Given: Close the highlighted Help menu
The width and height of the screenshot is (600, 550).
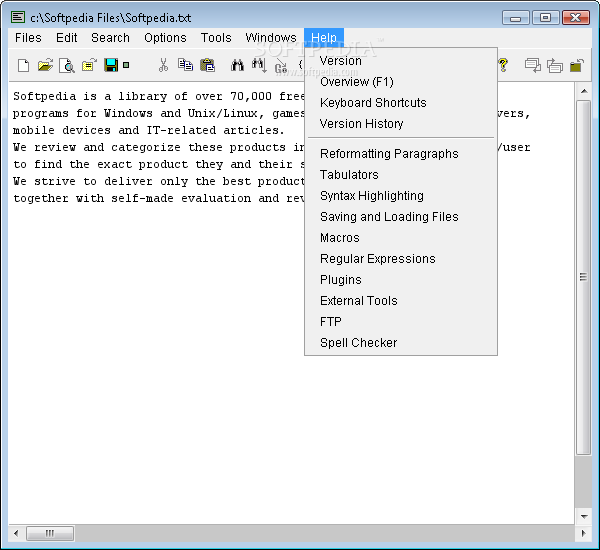Looking at the screenshot, I should click(x=324, y=38).
